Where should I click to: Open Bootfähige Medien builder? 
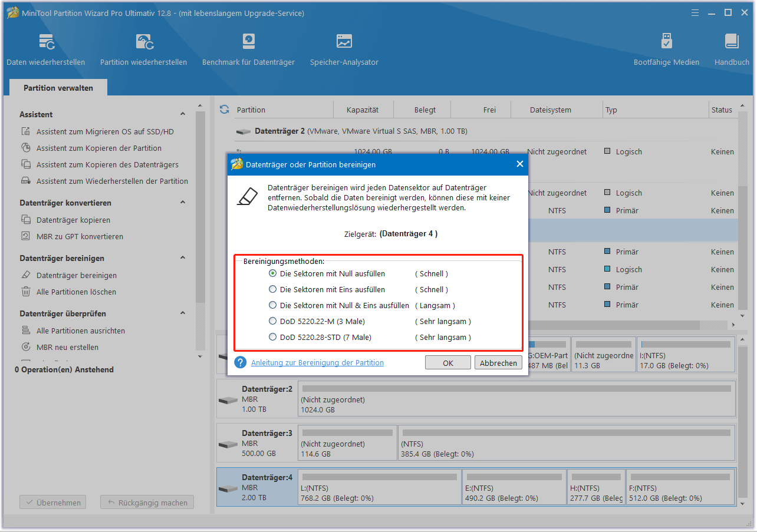[x=666, y=49]
